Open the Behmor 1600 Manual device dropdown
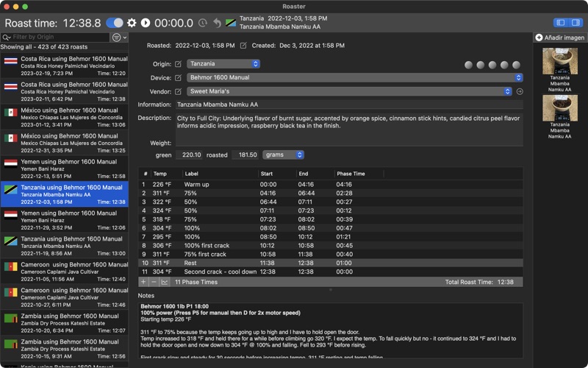Viewport: 588px width, 368px height. click(x=355, y=78)
